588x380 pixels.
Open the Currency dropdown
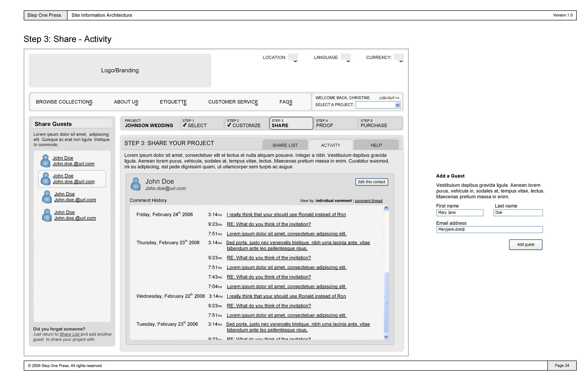pos(398,58)
